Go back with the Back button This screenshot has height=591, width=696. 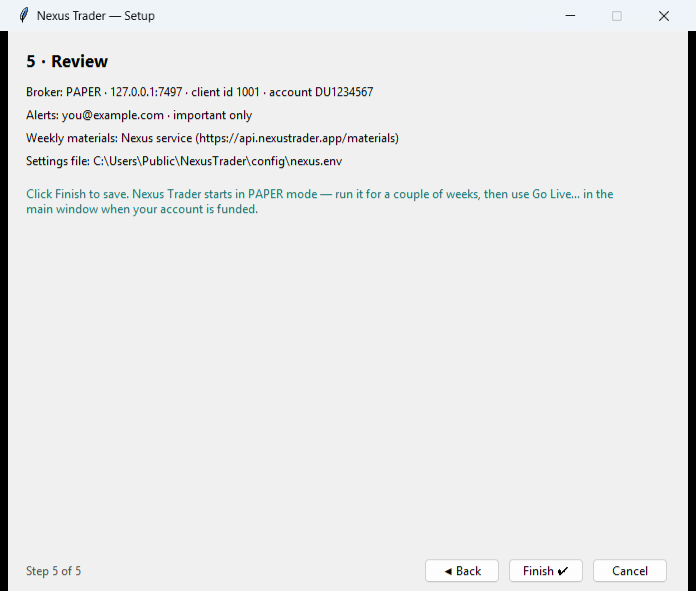point(462,571)
